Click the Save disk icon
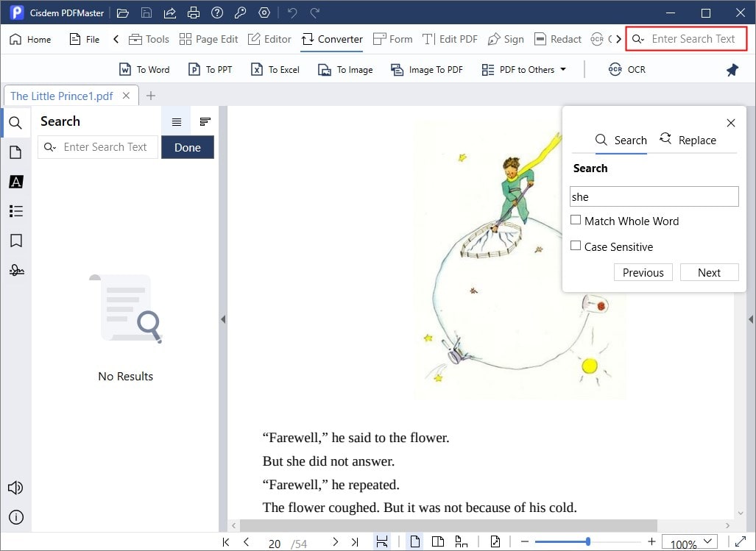Image resolution: width=756 pixels, height=551 pixels. [x=146, y=13]
